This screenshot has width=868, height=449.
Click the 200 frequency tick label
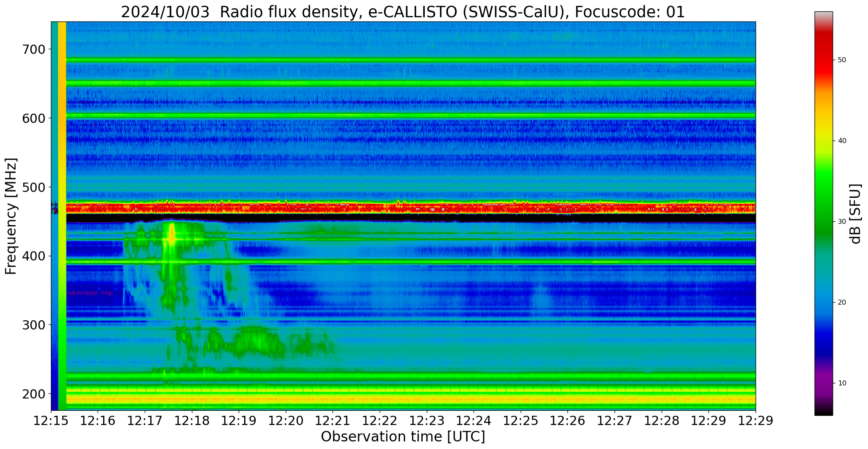pos(33,393)
